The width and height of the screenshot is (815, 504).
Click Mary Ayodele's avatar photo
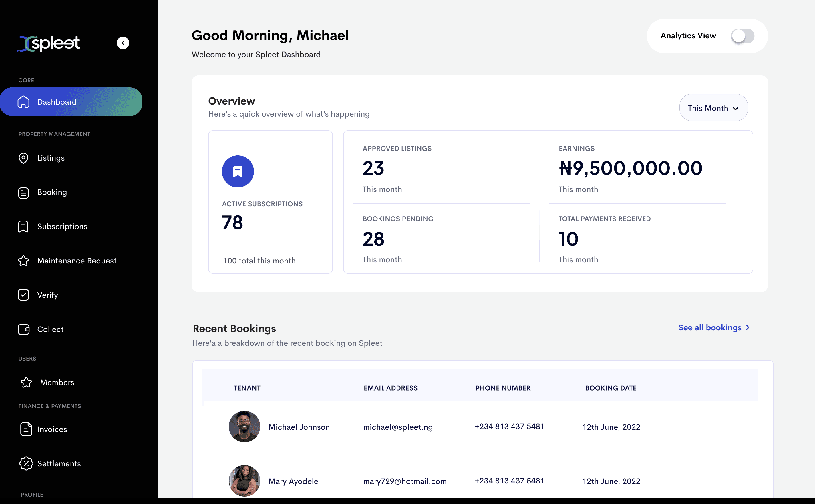point(244,481)
